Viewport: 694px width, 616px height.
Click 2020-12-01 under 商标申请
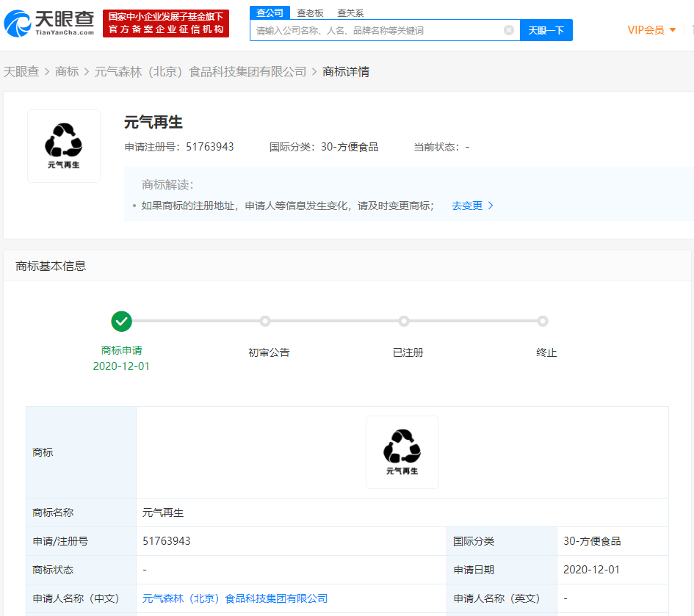pyautogui.click(x=121, y=366)
